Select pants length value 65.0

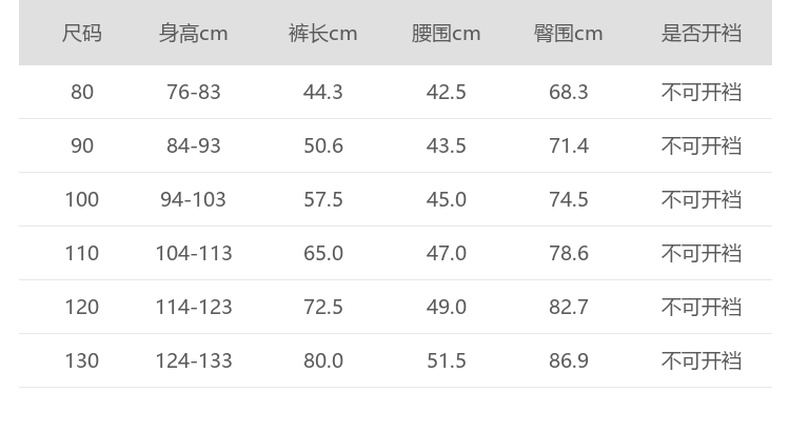point(322,254)
